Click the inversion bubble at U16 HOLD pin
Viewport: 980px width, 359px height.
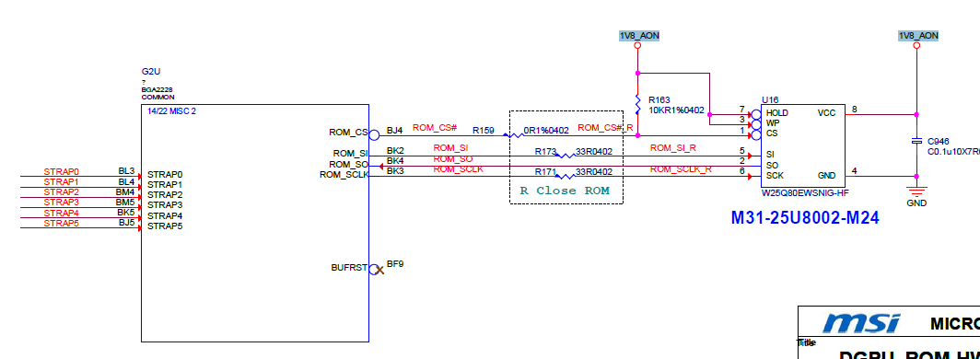tap(756, 114)
